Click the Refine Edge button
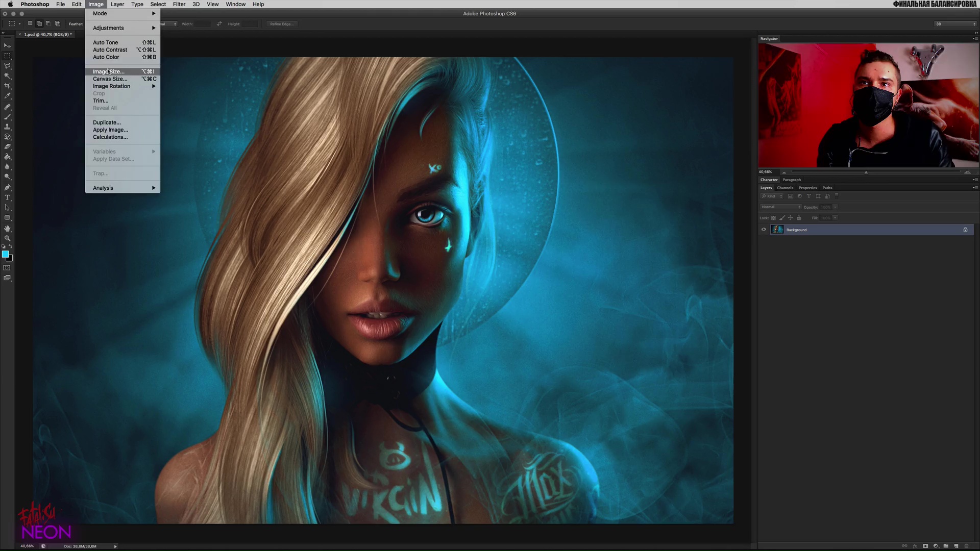Viewport: 980px width, 551px height. pos(282,24)
